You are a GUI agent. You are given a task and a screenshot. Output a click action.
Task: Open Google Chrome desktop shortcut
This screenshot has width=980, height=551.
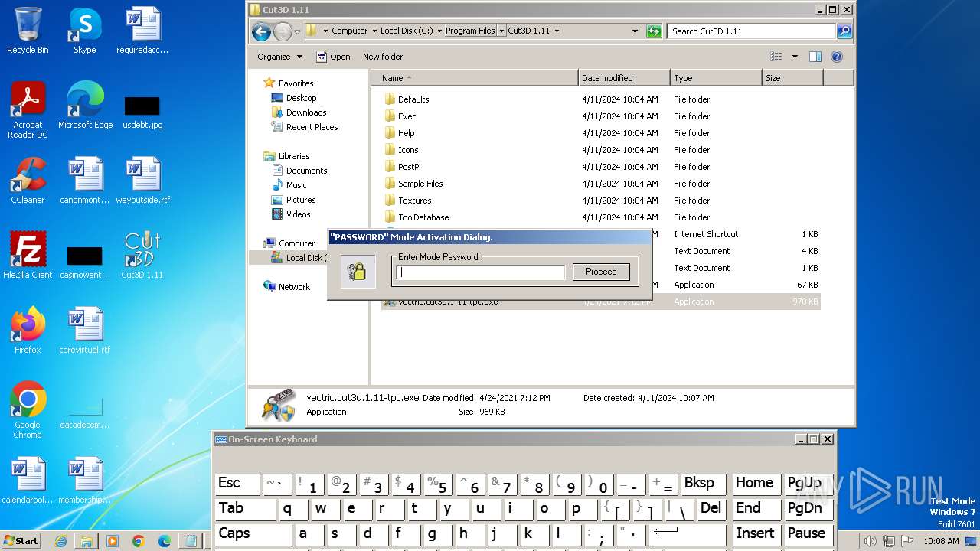[x=28, y=410]
